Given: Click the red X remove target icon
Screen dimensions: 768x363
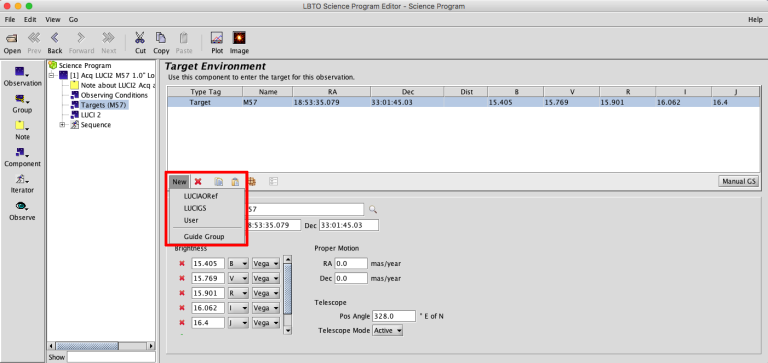Looking at the screenshot, I should [198, 182].
